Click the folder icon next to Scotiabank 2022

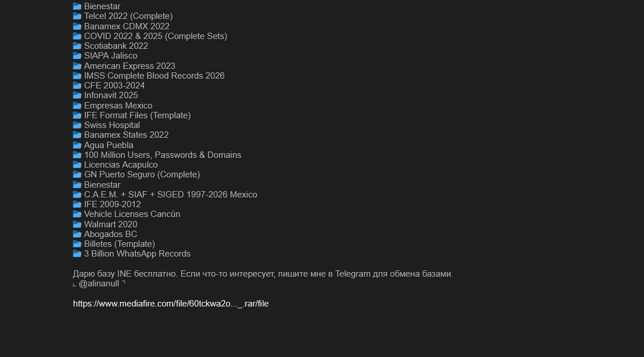click(x=77, y=46)
